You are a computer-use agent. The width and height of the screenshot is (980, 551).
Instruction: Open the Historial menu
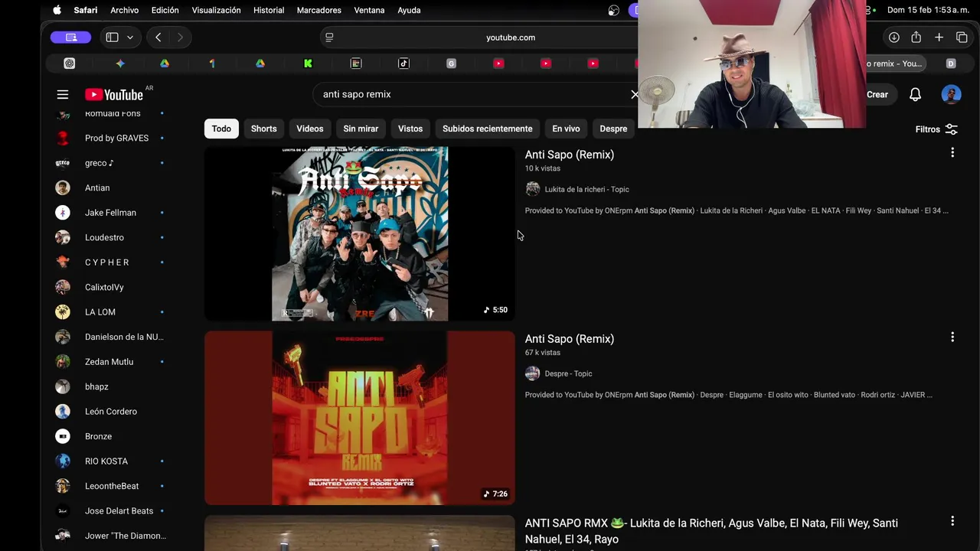pyautogui.click(x=269, y=10)
